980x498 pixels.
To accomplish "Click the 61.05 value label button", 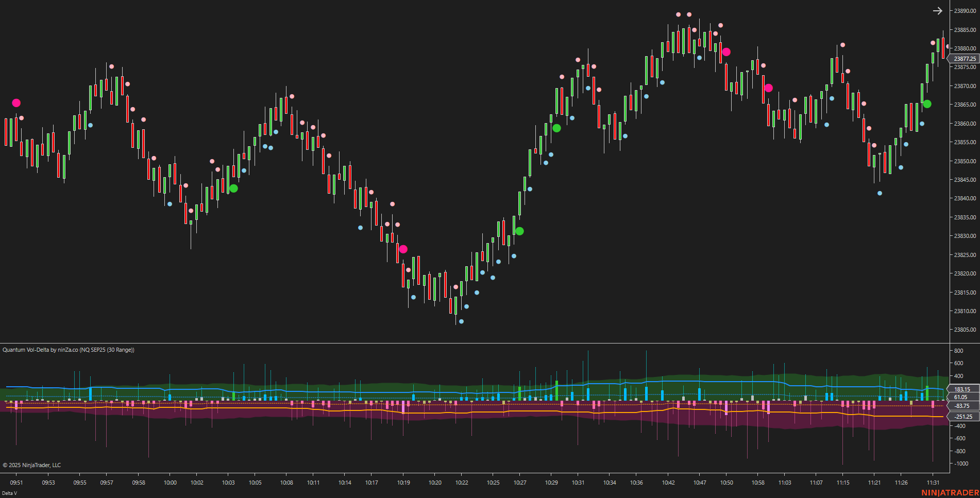I will pos(961,397).
